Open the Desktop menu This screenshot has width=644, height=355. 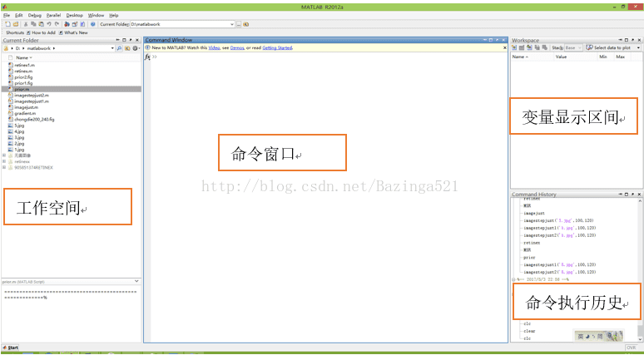coord(74,15)
